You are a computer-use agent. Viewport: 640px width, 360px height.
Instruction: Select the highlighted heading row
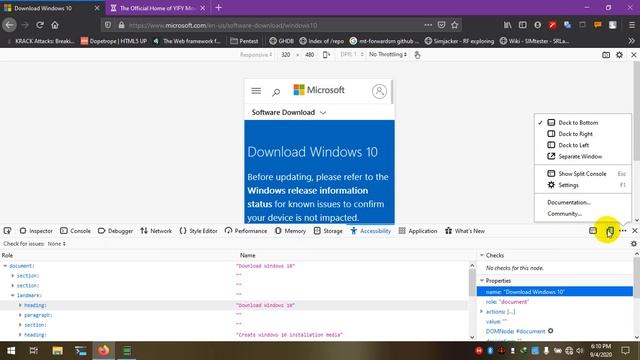[x=234, y=305]
